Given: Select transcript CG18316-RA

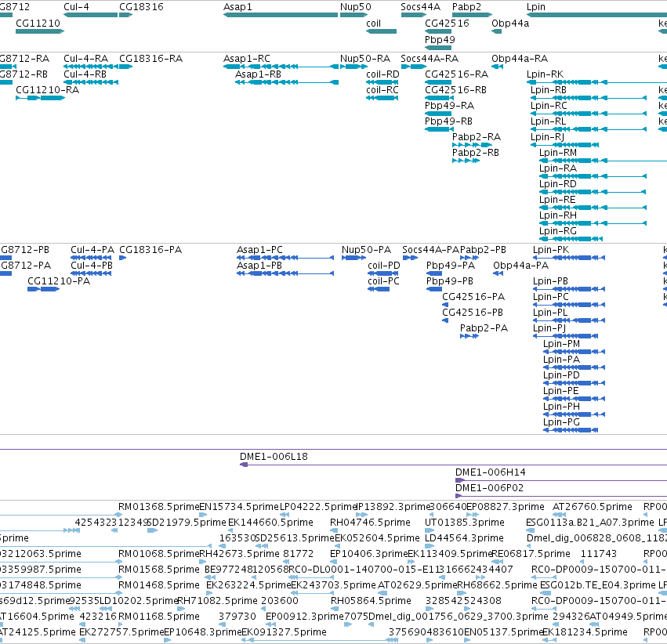Looking at the screenshot, I should (125, 67).
